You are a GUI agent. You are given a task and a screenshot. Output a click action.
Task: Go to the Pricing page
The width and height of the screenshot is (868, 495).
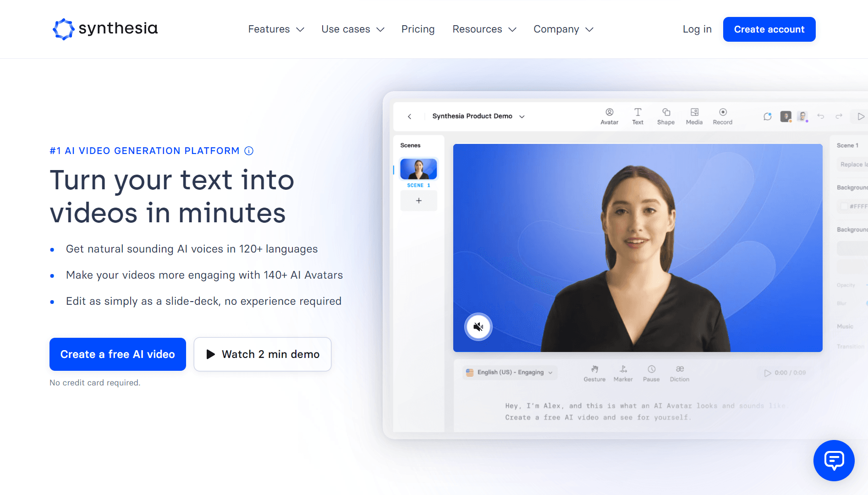[418, 29]
